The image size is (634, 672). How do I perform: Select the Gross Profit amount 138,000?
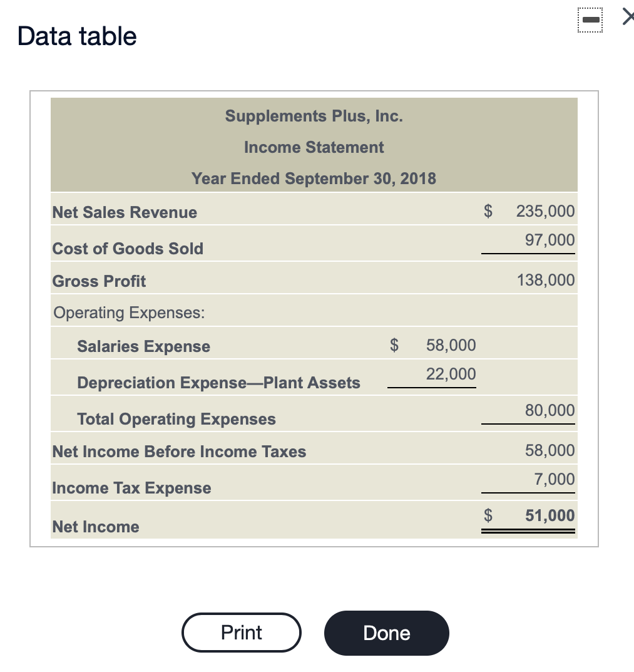(546, 279)
